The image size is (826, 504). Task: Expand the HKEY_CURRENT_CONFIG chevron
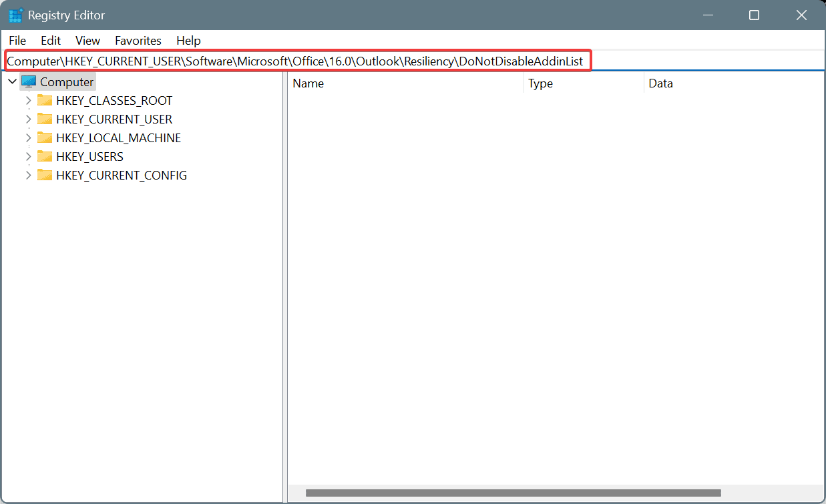click(28, 176)
